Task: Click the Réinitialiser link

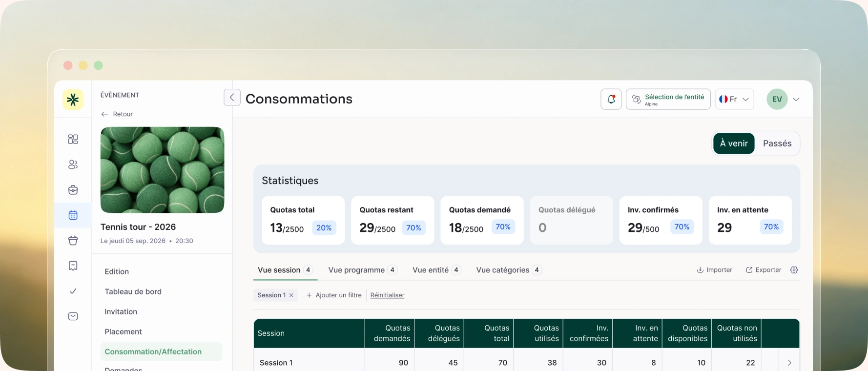Action: pos(387,295)
